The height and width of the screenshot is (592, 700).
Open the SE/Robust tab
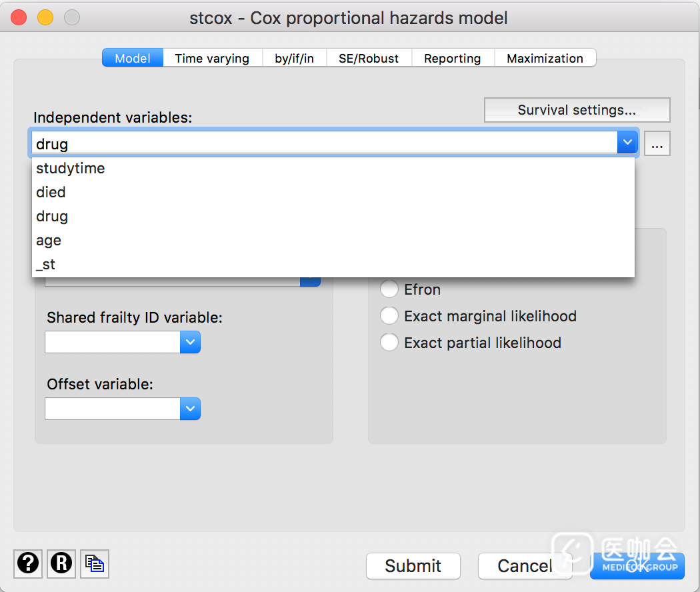pyautogui.click(x=369, y=58)
